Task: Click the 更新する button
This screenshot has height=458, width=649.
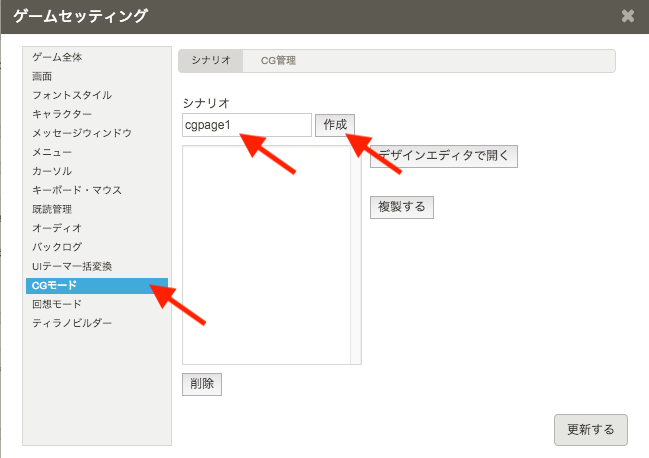Action: coord(590,429)
